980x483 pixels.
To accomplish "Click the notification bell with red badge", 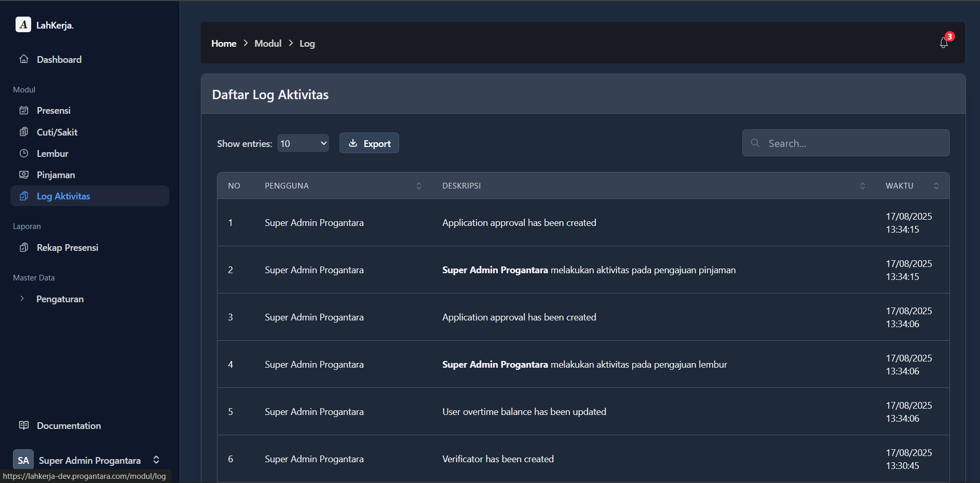I will click(x=943, y=43).
